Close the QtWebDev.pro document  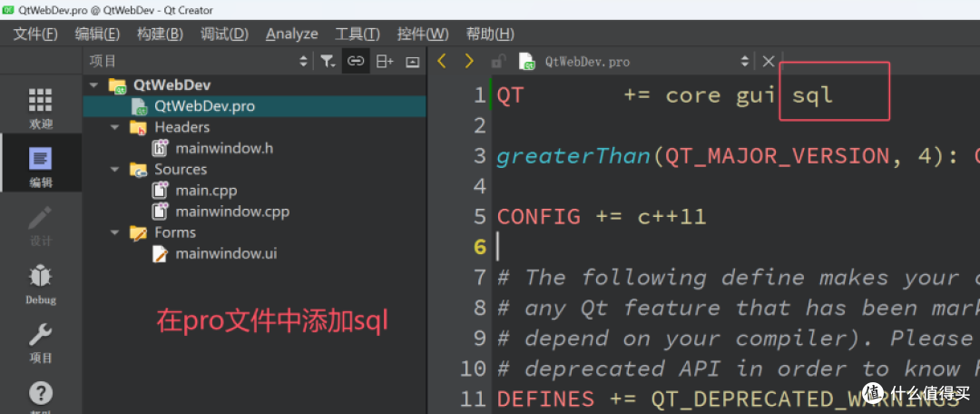click(769, 62)
